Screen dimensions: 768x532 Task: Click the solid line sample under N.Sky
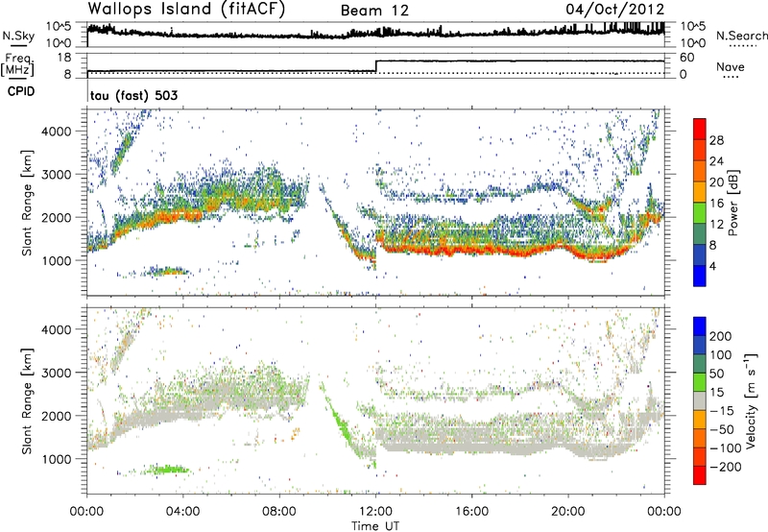click(x=18, y=45)
